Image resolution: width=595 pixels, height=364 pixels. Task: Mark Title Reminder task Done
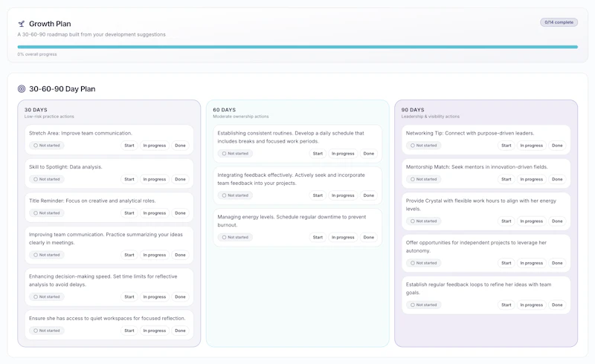(180, 213)
